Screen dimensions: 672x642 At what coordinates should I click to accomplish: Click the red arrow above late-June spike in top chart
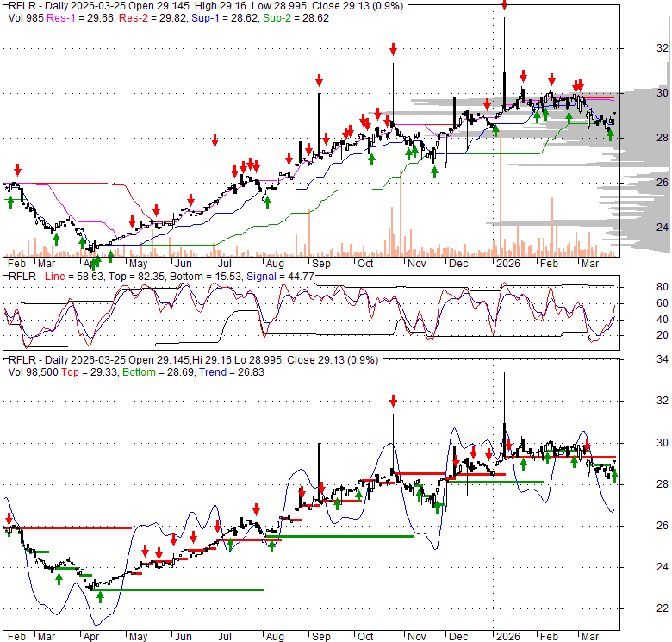tap(215, 140)
